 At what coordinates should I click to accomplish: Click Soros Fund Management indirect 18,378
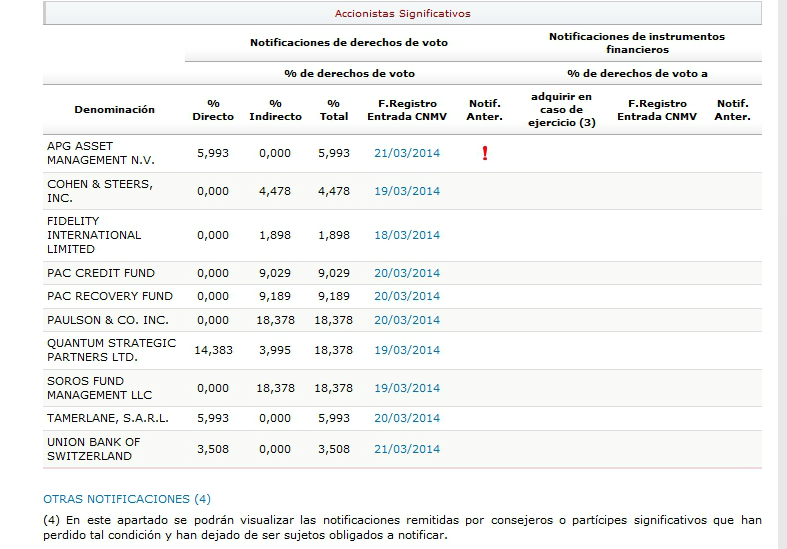(x=276, y=388)
